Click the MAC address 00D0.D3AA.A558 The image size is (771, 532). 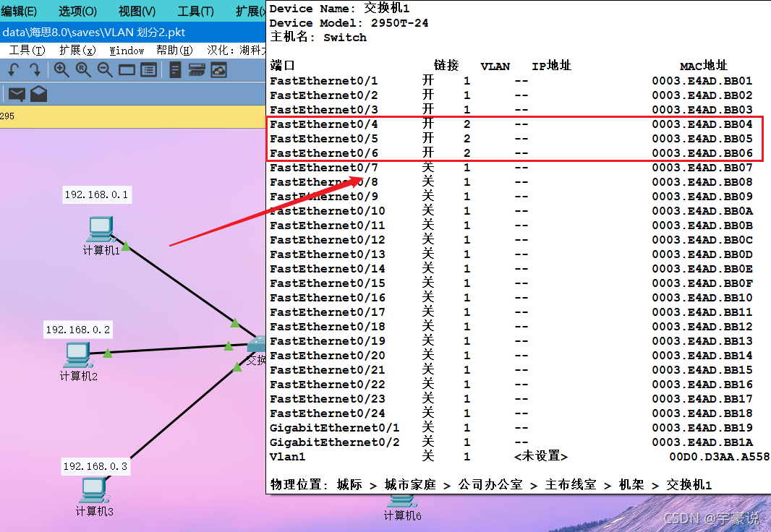coord(720,456)
